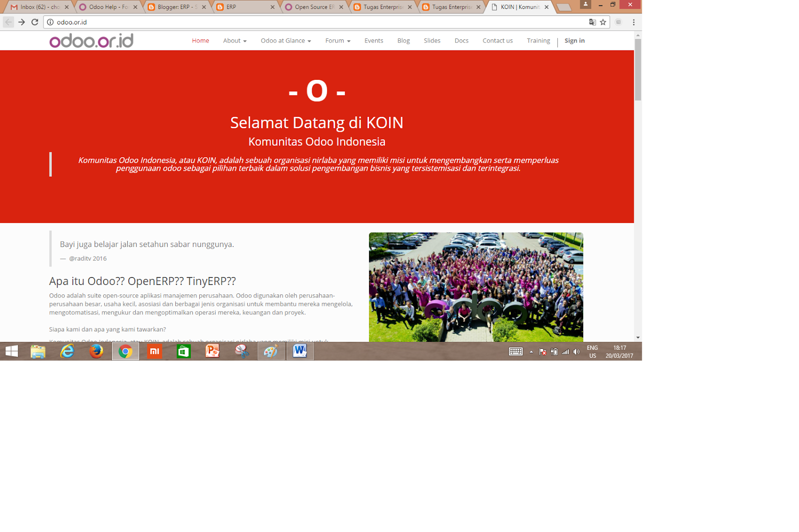This screenshot has height=532, width=799.
Task: Click the odoo.or.id logo
Action: click(91, 41)
